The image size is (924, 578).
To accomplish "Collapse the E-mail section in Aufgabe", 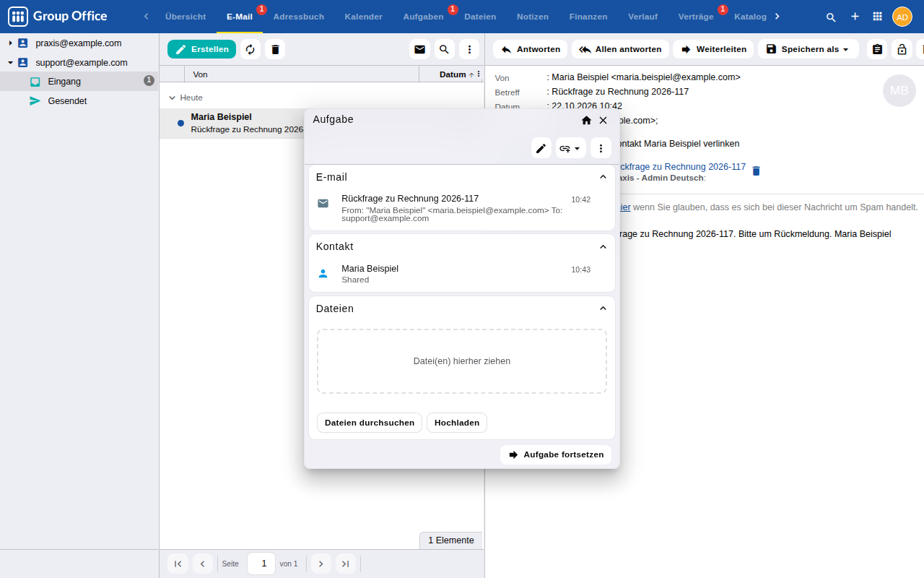I will (603, 177).
